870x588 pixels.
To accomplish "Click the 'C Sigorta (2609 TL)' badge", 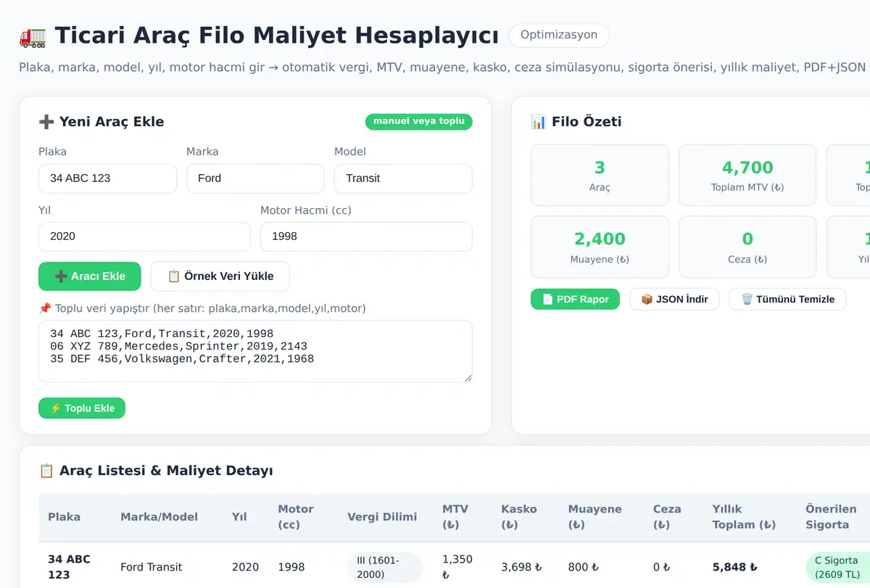I will pyautogui.click(x=837, y=567).
